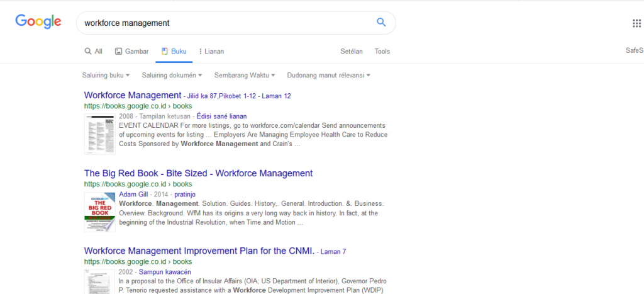Click the Adam Gill author link

133,195
